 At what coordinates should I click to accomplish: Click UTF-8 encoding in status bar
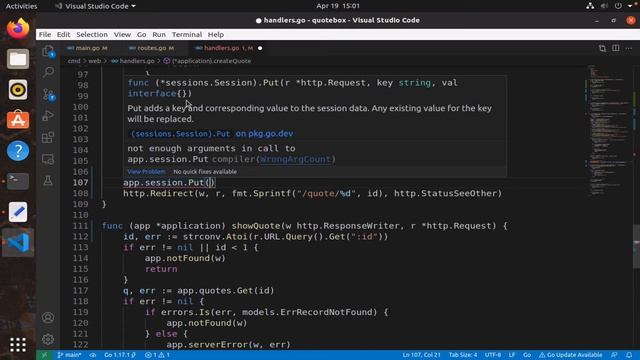click(x=493, y=355)
